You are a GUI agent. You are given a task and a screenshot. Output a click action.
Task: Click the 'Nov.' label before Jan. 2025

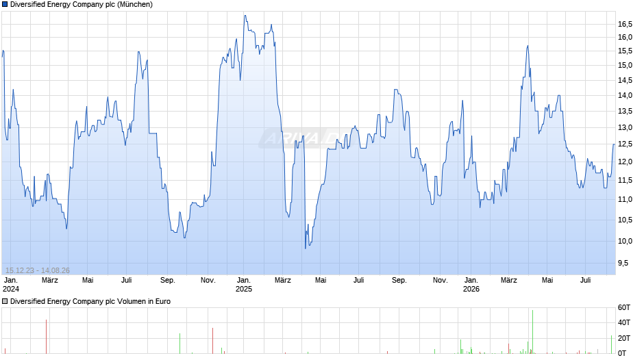point(208,280)
